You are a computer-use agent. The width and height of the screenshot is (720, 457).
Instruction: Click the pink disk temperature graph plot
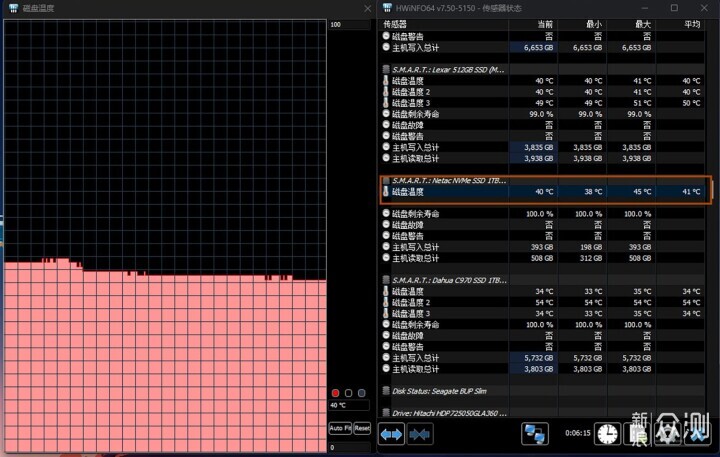coord(165,236)
